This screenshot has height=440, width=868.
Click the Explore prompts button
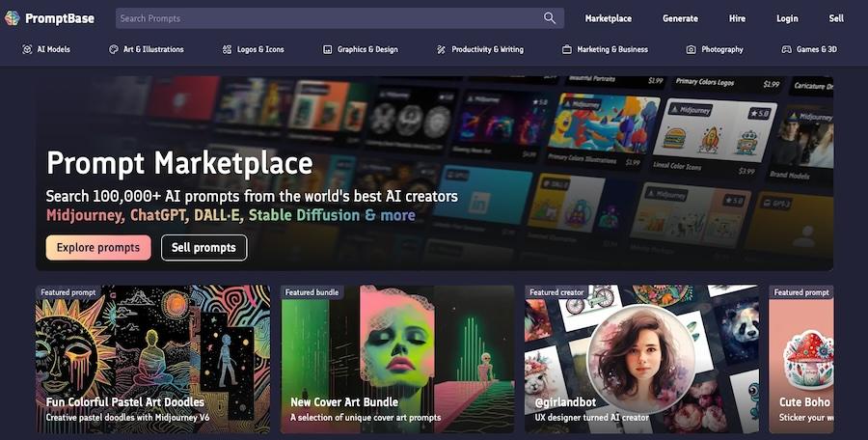(x=98, y=248)
